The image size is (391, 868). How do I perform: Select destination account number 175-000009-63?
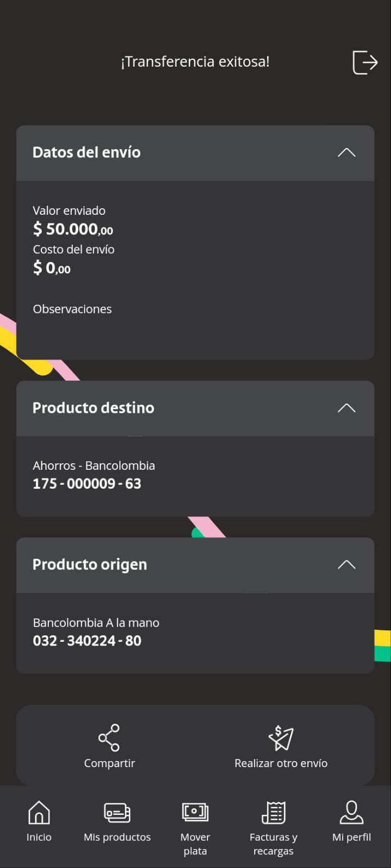pos(87,483)
